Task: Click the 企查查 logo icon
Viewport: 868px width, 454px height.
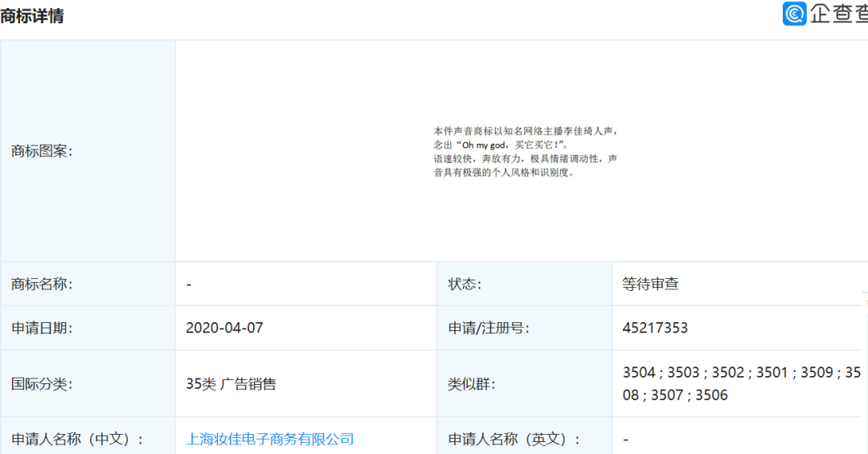Action: [x=794, y=14]
